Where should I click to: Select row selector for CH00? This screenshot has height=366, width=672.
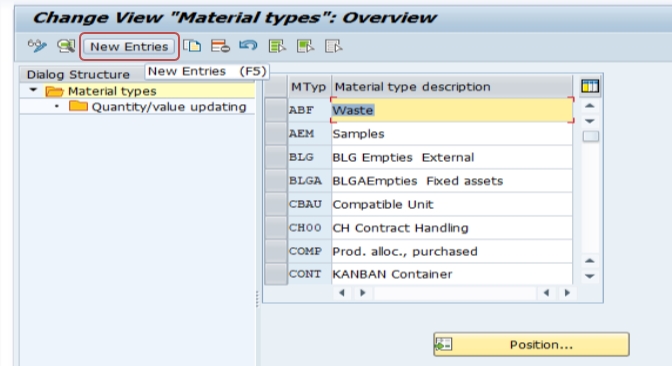[276, 228]
